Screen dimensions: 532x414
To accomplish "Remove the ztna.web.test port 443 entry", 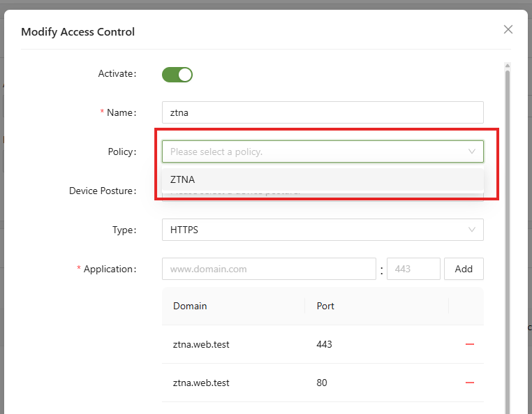I will click(470, 344).
